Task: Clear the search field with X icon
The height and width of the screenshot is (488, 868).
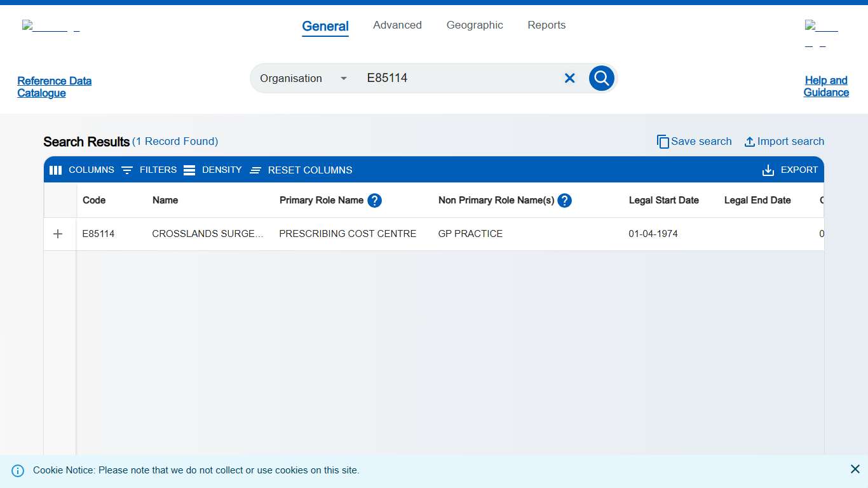Action: (x=569, y=78)
